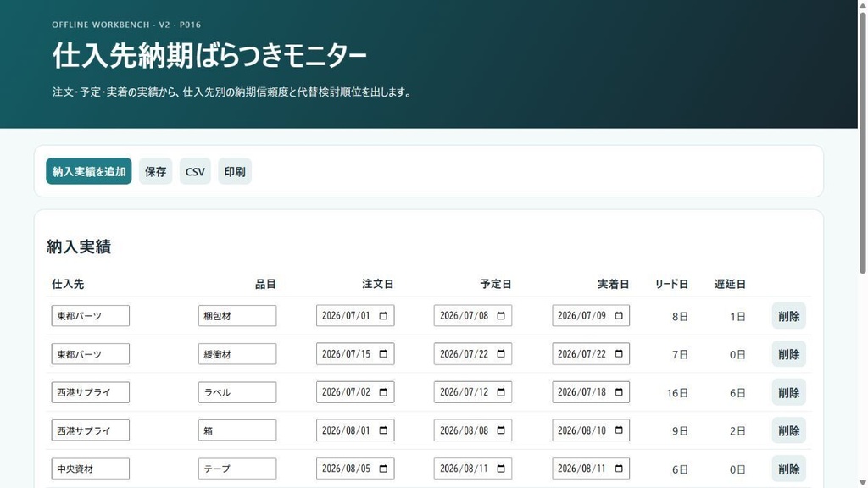Click the 納入実績 section heading
This screenshot has width=868, height=488.
point(79,247)
